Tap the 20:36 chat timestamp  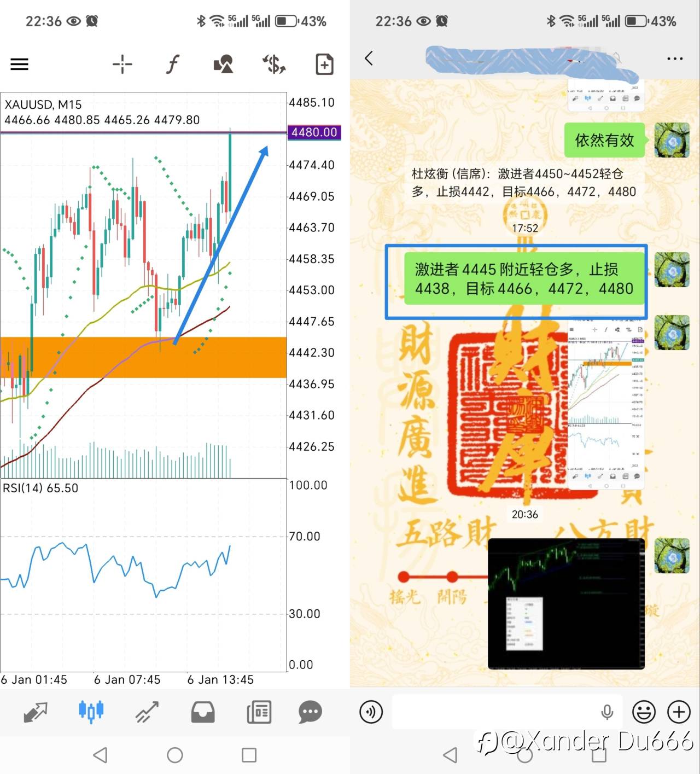[x=525, y=514]
